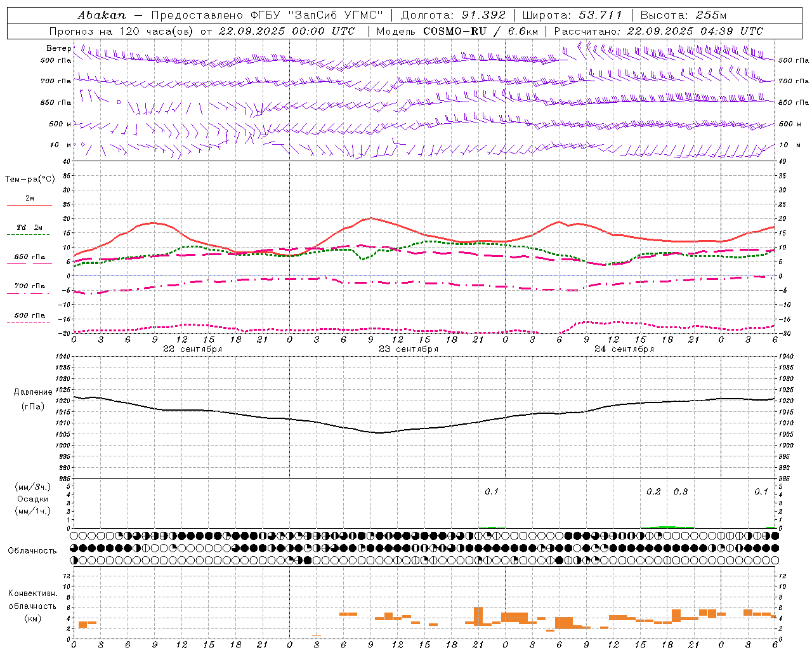The height and width of the screenshot is (650, 812).
Task: Select the 850 гПа temperature legend label
Action: [x=30, y=257]
